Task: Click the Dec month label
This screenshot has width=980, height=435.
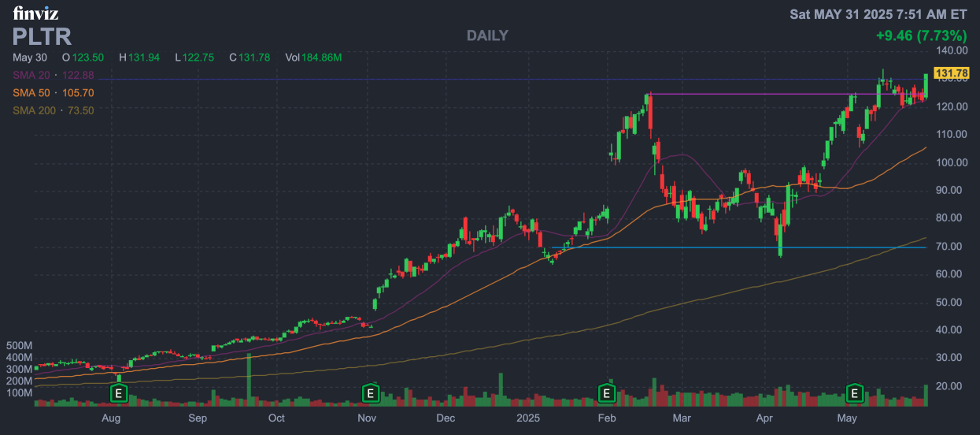Action: pyautogui.click(x=446, y=418)
